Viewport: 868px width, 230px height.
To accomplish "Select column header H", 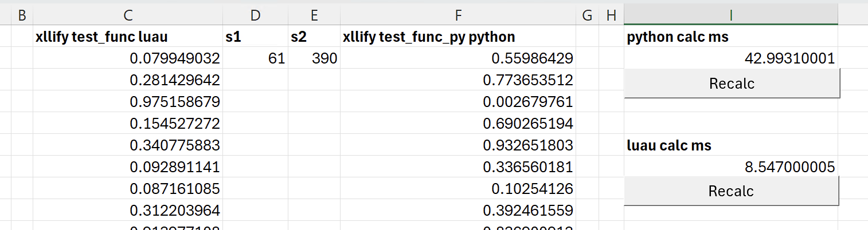I will coord(611,16).
